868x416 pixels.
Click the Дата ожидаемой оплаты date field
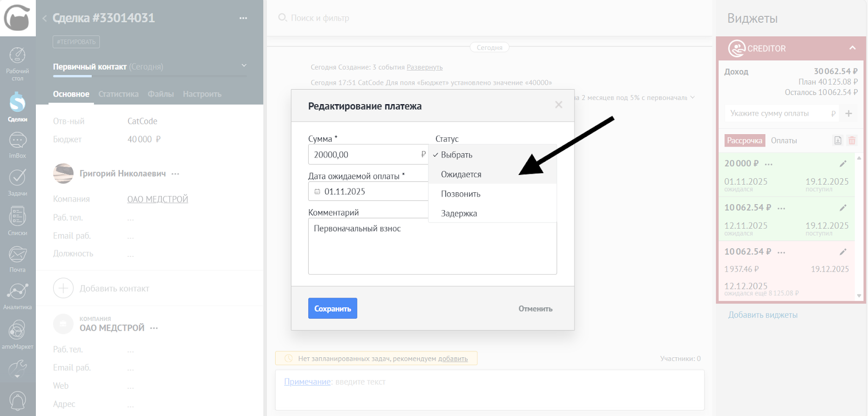[x=369, y=192]
